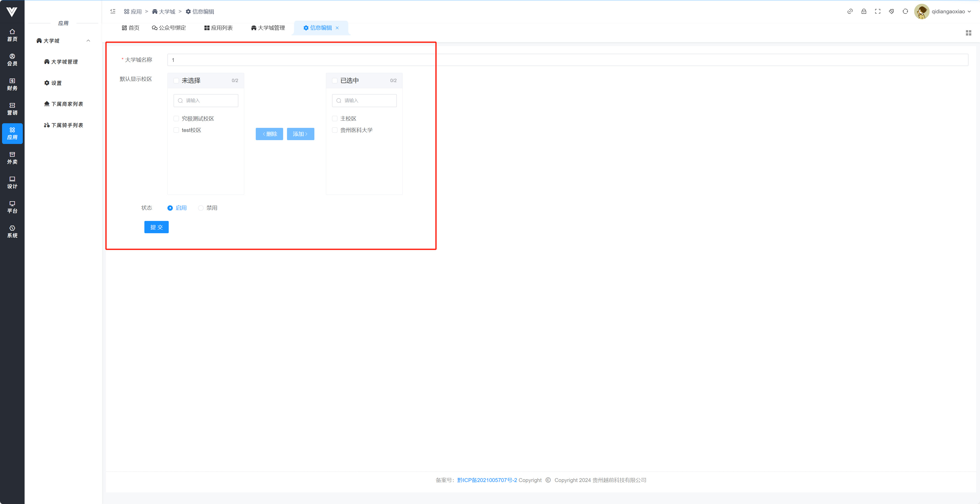Select the 禁用 radio button

201,208
